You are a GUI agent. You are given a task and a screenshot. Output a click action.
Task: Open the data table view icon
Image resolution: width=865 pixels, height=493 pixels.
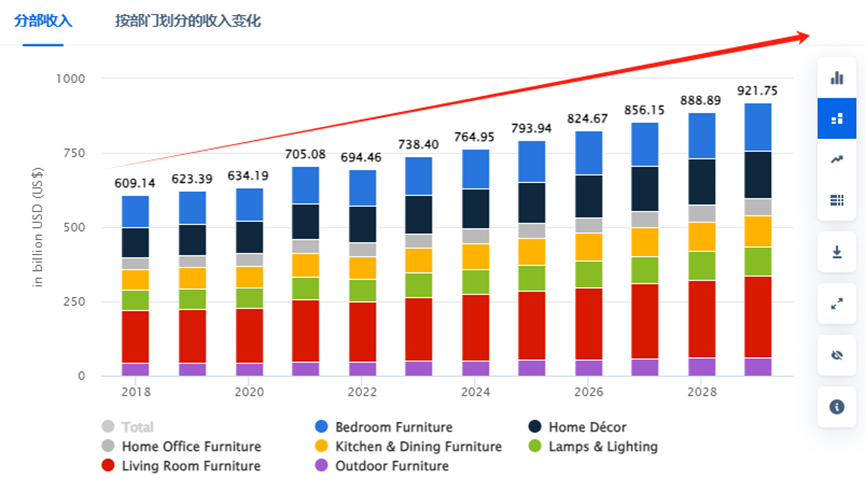pos(837,201)
